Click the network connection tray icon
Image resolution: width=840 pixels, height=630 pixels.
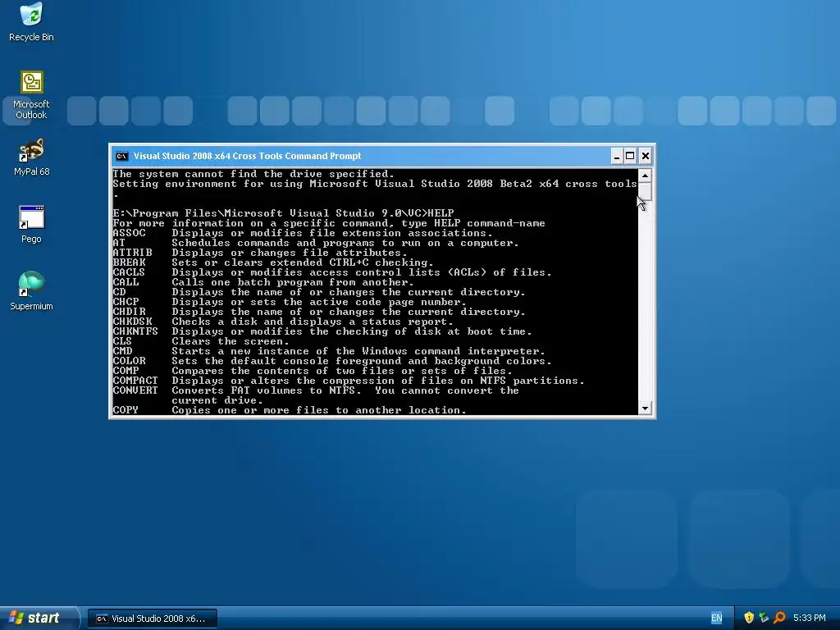[764, 618]
